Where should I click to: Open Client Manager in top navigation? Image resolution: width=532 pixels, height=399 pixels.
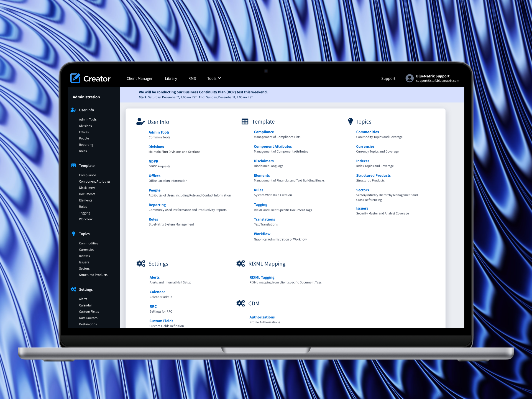point(139,78)
